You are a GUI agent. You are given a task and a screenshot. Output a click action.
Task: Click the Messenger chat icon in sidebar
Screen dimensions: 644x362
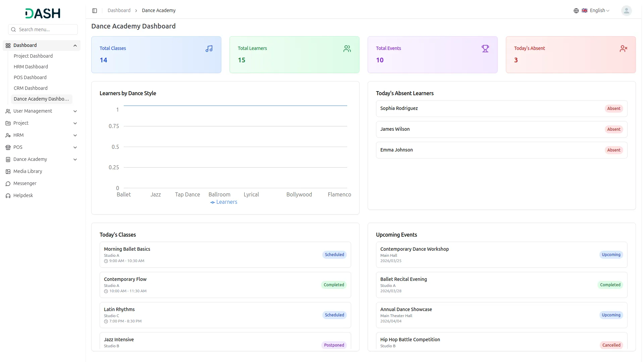point(8,184)
